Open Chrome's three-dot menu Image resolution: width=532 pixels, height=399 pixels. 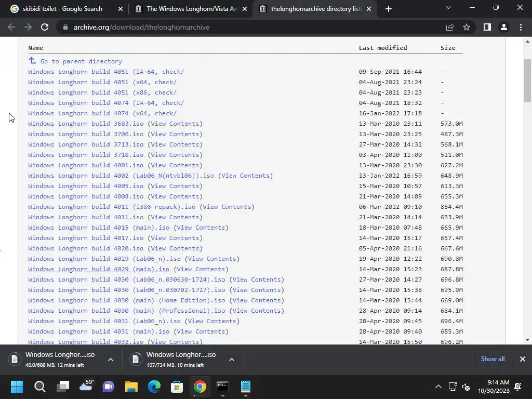point(521,27)
